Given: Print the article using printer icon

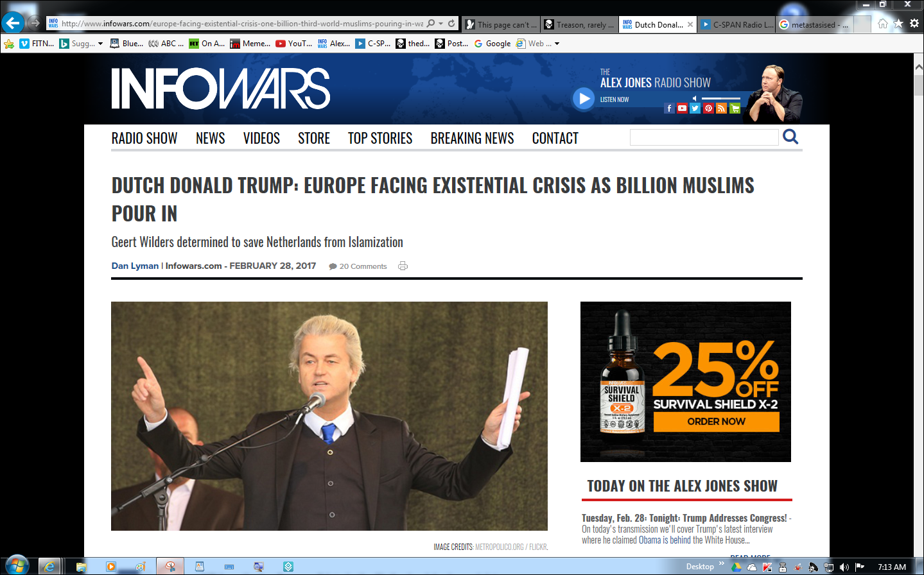Looking at the screenshot, I should pyautogui.click(x=403, y=266).
